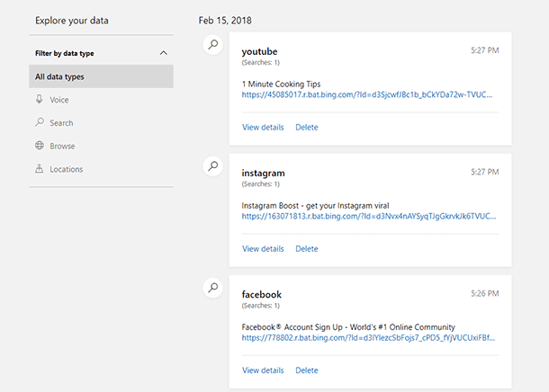Open View details for youtube search
Viewport: 549px width, 392px height.
coord(263,128)
